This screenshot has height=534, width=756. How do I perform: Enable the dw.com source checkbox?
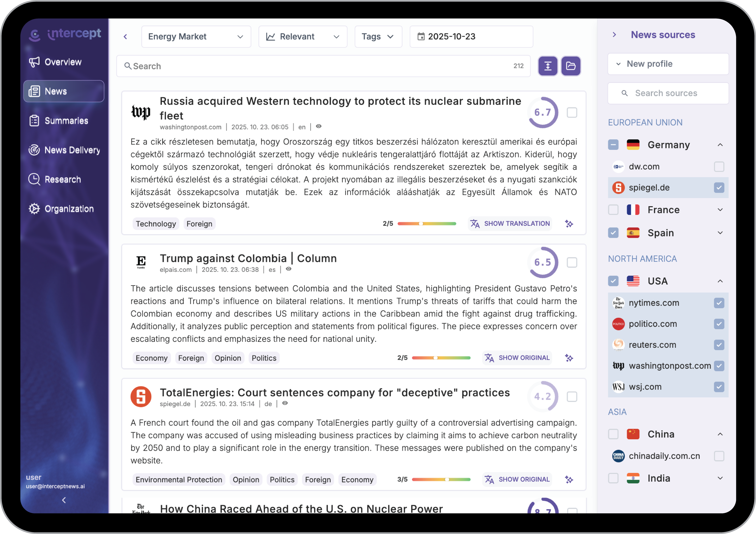click(x=719, y=167)
